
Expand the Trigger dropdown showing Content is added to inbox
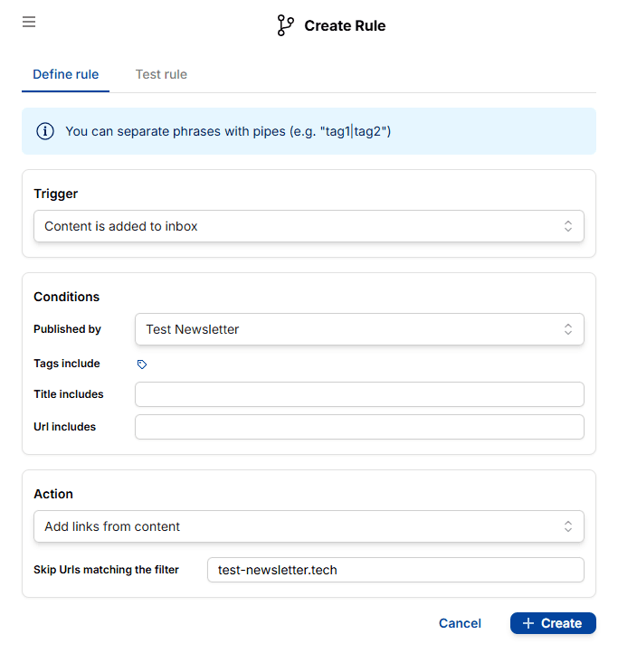point(309,226)
